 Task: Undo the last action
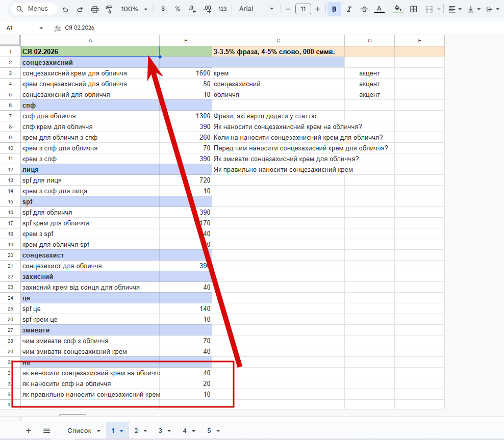point(65,9)
